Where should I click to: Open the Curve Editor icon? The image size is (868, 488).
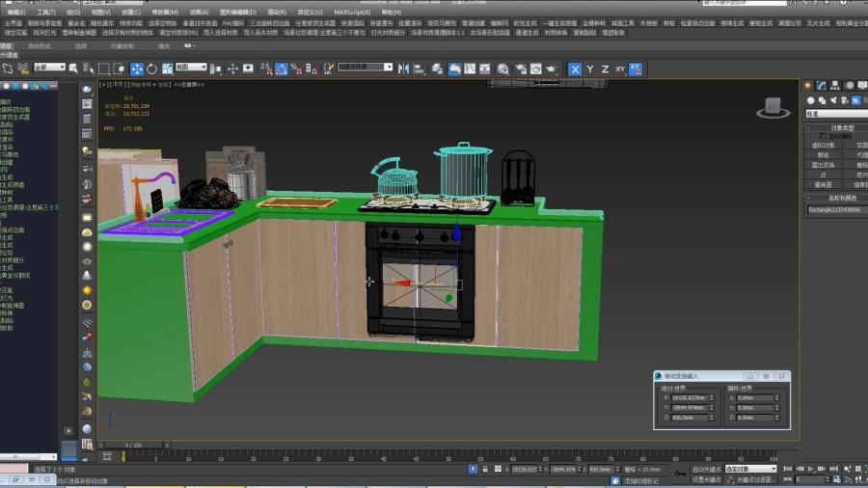470,69
